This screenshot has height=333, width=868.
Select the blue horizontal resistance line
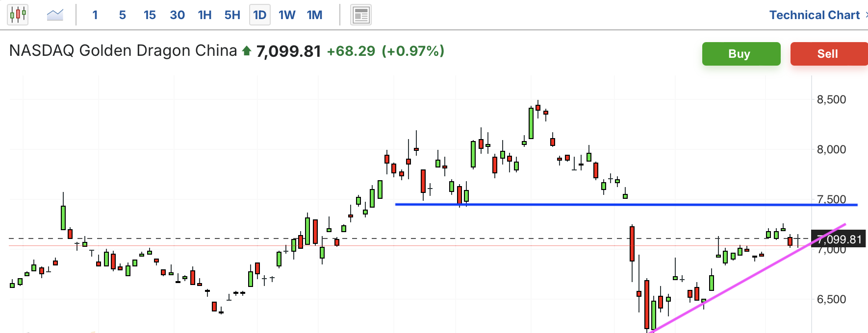point(626,204)
